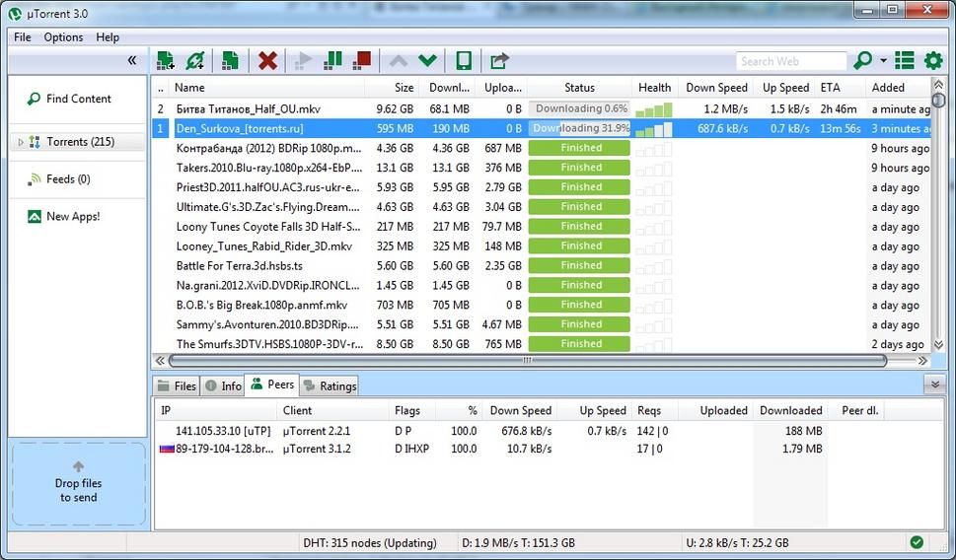The width and height of the screenshot is (956, 560).
Task: Switch to the Files tab
Action: pos(177,385)
